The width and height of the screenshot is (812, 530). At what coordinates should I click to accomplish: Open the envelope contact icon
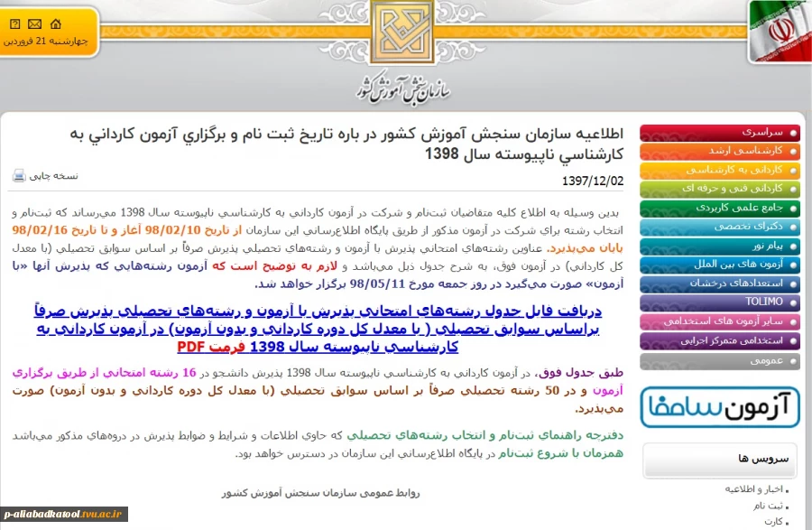pos(34,23)
